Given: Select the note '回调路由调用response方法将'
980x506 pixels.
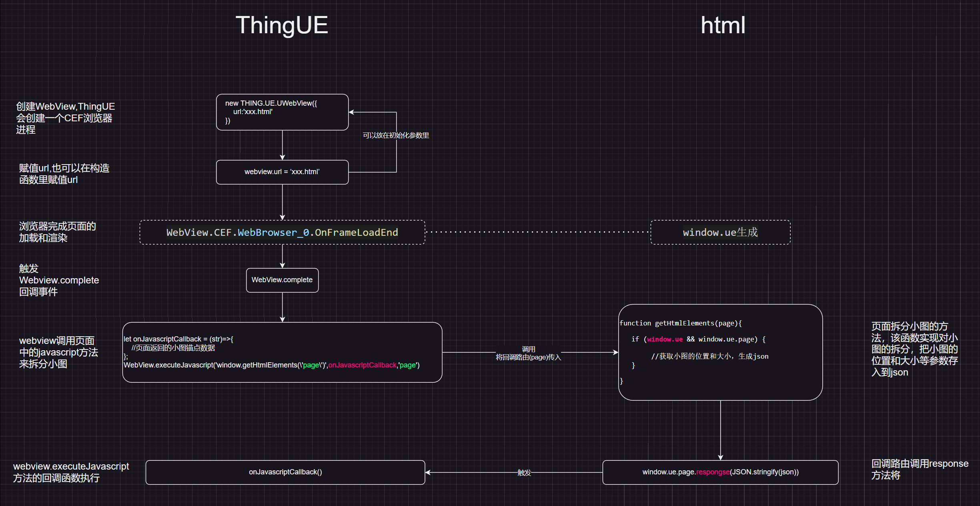Looking at the screenshot, I should [920, 469].
